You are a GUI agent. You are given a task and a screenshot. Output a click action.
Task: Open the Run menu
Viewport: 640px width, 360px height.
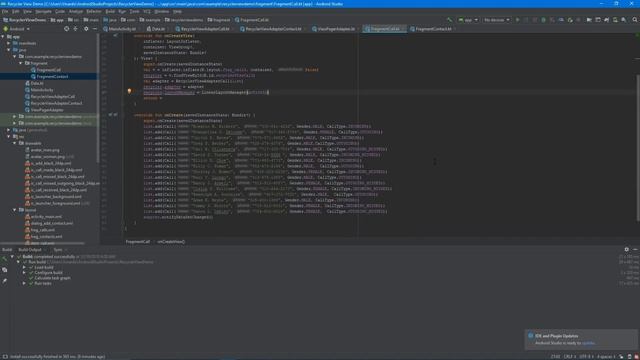[122, 11]
